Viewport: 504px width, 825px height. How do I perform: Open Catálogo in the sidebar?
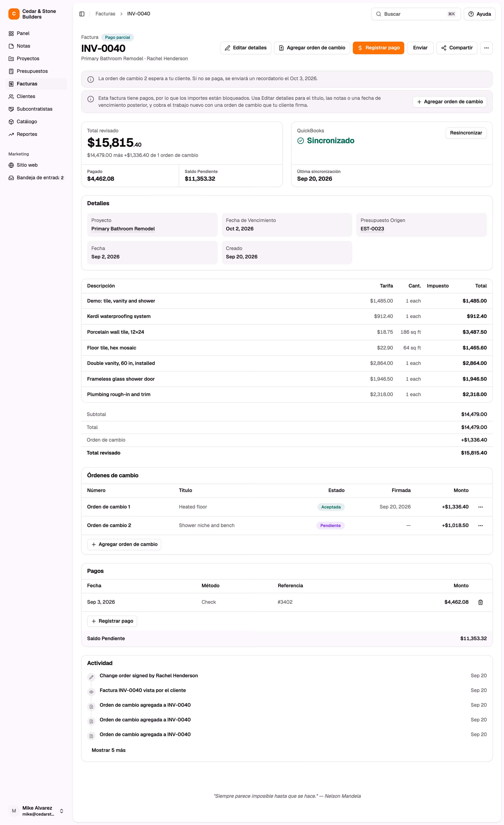pyautogui.click(x=36, y=122)
